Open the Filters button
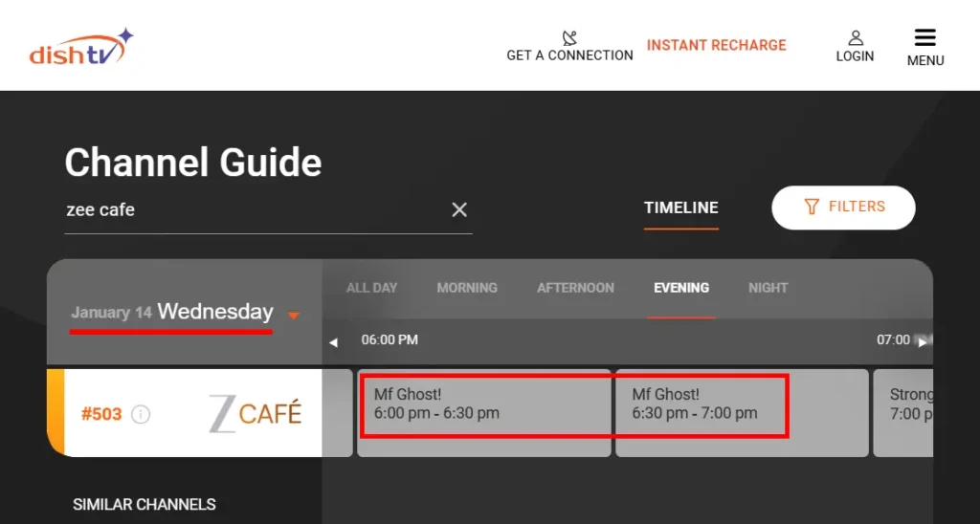Screen dimensions: 980x524 [843, 207]
